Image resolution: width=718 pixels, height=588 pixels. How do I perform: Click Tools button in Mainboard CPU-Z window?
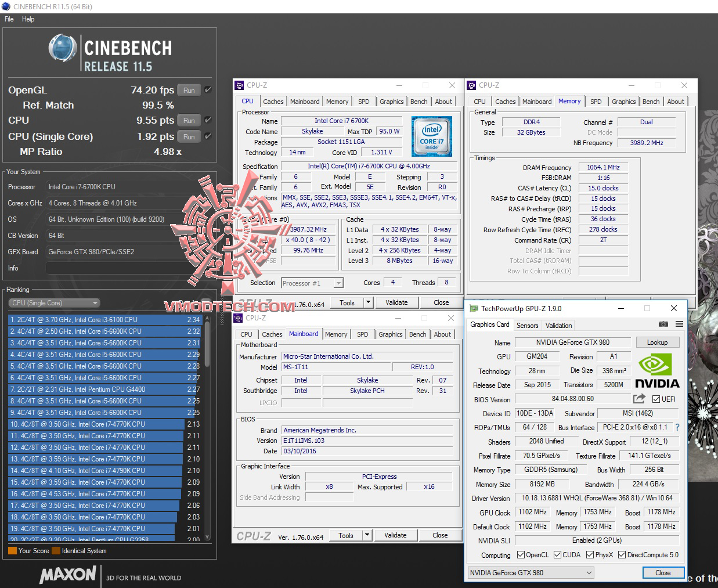(x=346, y=535)
